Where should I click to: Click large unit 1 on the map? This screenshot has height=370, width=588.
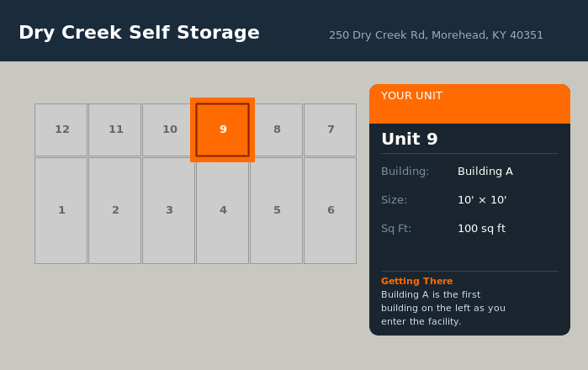61,210
